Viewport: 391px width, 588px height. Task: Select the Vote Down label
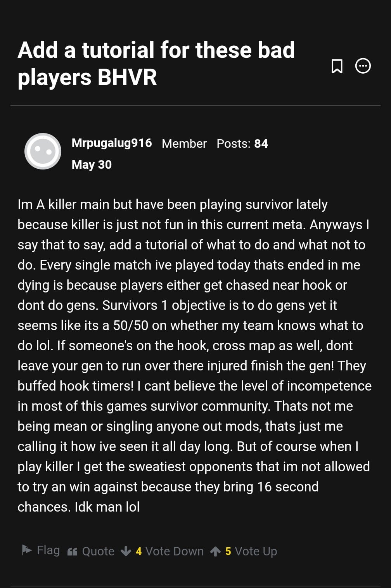pos(175,551)
